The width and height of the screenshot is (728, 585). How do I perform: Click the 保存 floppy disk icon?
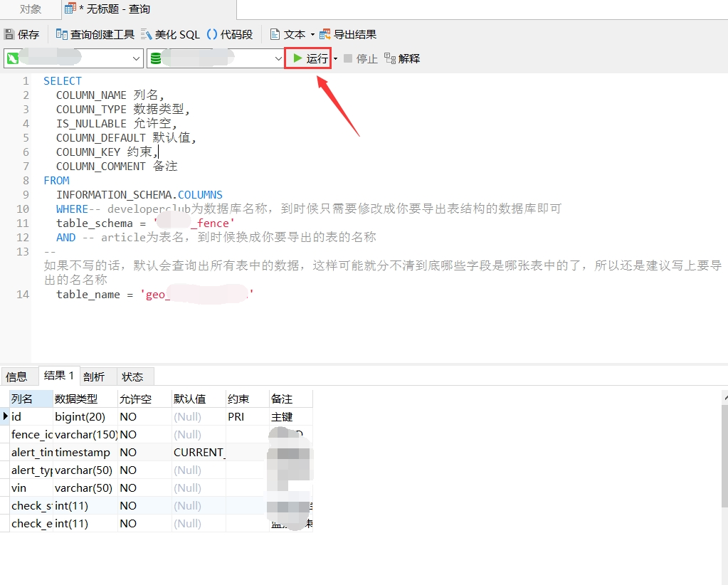[9, 34]
